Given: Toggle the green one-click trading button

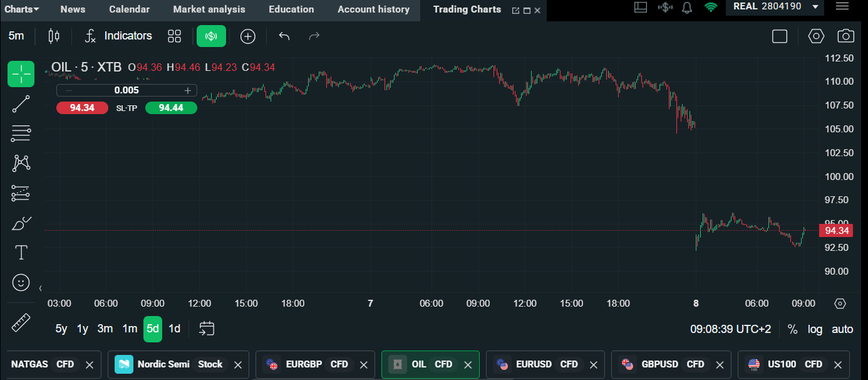Looking at the screenshot, I should (x=211, y=36).
